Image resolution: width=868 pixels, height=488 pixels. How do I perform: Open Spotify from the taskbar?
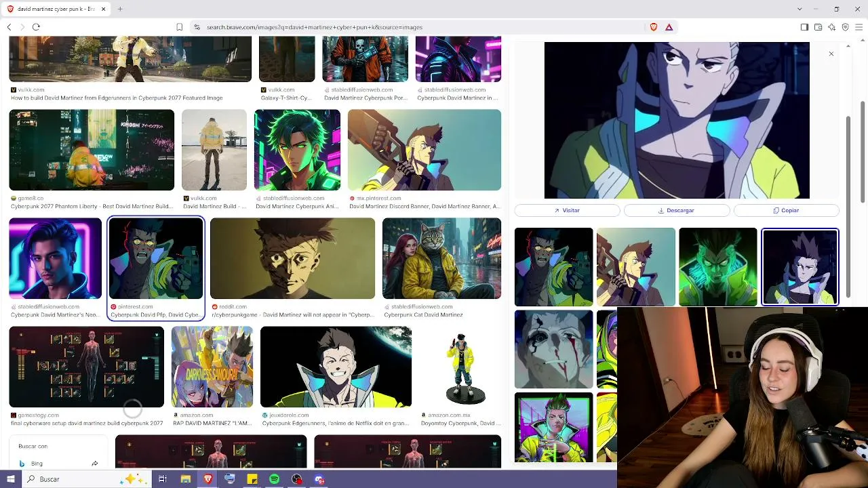click(x=274, y=479)
